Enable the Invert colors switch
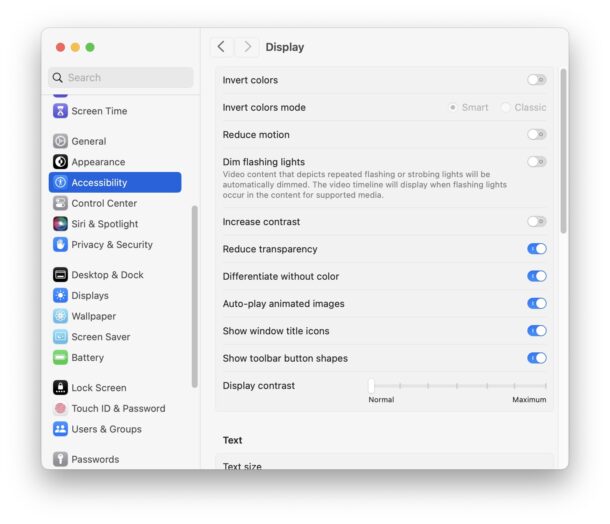The image size is (610, 524). tap(536, 80)
